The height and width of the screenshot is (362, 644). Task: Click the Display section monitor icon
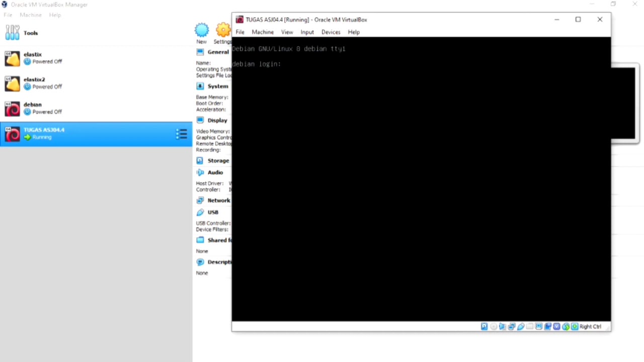point(200,120)
